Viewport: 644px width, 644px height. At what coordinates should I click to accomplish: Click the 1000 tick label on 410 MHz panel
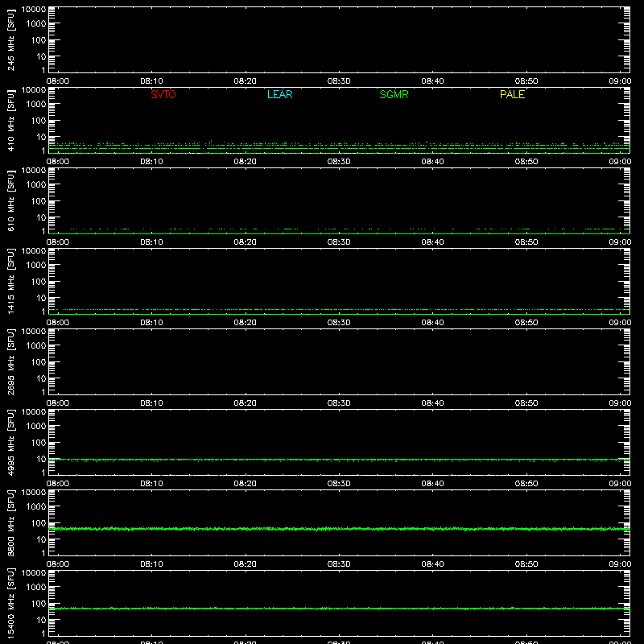tap(36, 105)
